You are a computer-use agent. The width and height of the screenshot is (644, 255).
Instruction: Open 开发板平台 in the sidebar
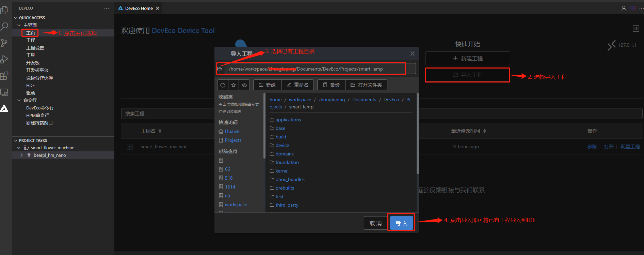[x=37, y=70]
